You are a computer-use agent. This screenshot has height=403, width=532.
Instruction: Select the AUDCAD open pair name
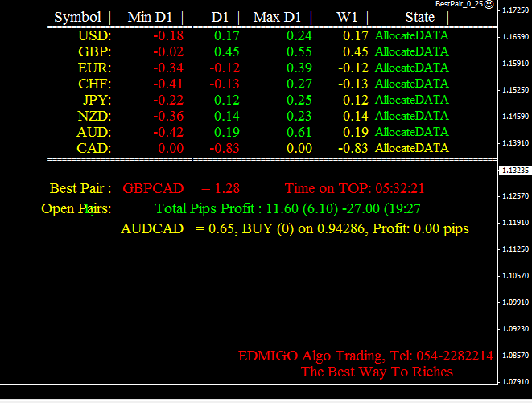point(152,228)
